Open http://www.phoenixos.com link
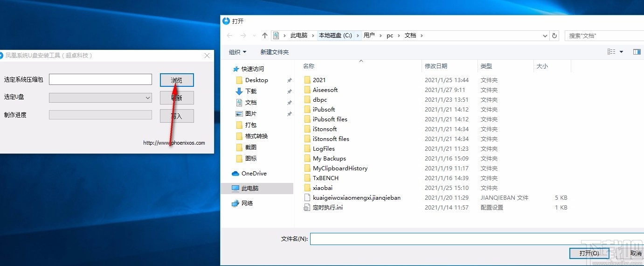The width and height of the screenshot is (644, 266). pos(174,143)
